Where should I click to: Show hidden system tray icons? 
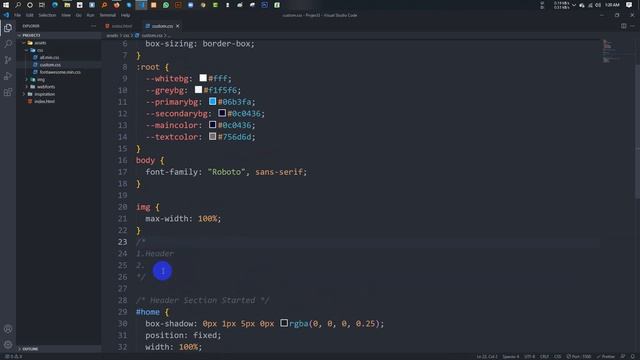(x=574, y=5)
